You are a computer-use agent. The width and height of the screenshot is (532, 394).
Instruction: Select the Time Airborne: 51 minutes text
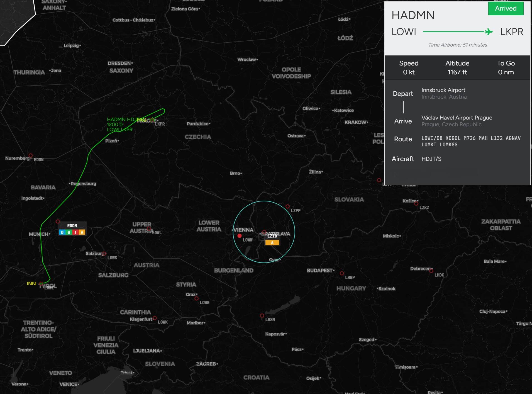point(458,45)
